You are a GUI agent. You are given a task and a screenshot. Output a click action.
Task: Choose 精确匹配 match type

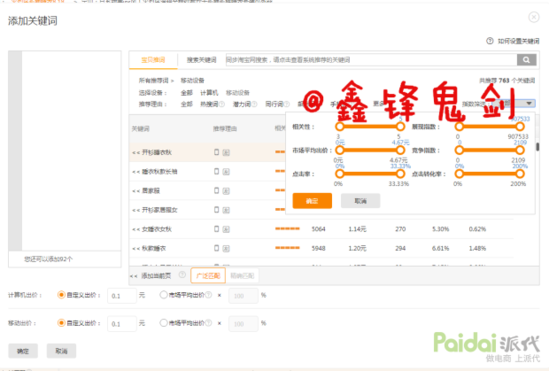(242, 276)
